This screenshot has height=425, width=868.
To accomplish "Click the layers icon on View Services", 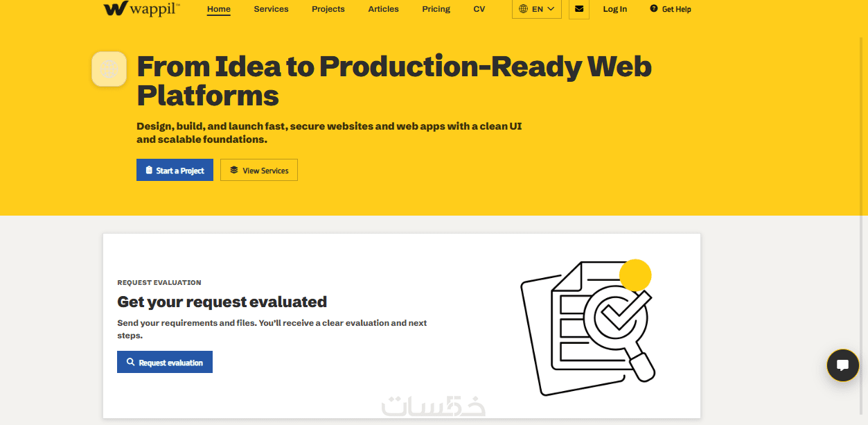I will pos(234,170).
